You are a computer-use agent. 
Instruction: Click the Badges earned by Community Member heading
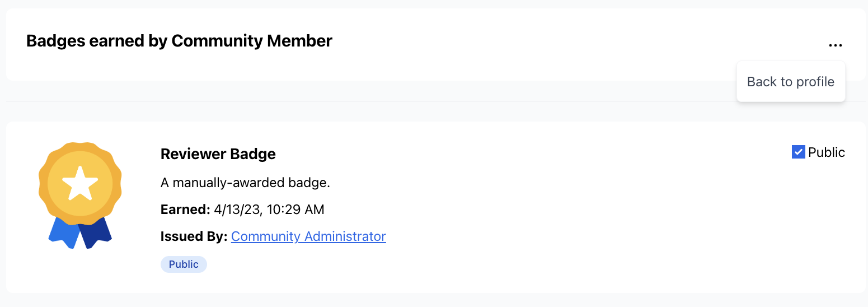tap(179, 41)
